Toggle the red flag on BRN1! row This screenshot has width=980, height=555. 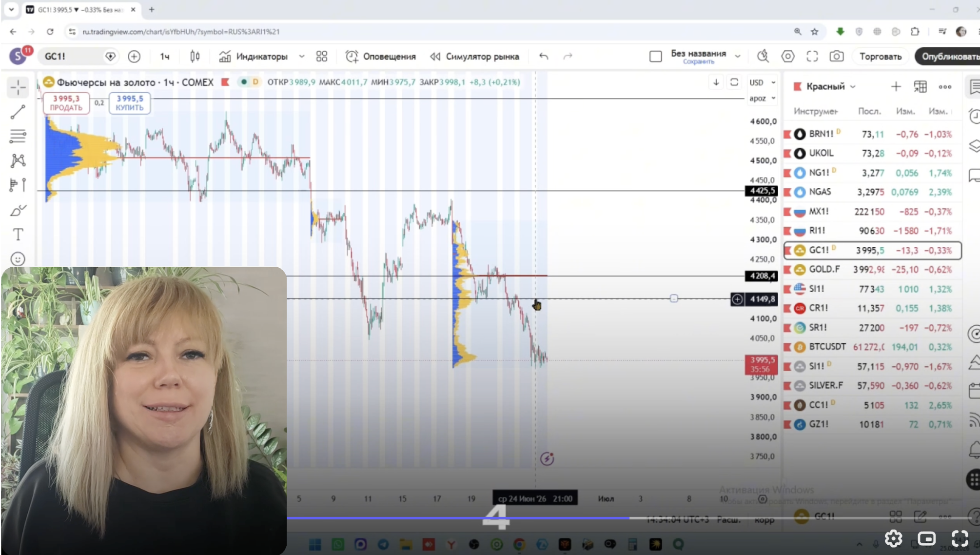[787, 134]
